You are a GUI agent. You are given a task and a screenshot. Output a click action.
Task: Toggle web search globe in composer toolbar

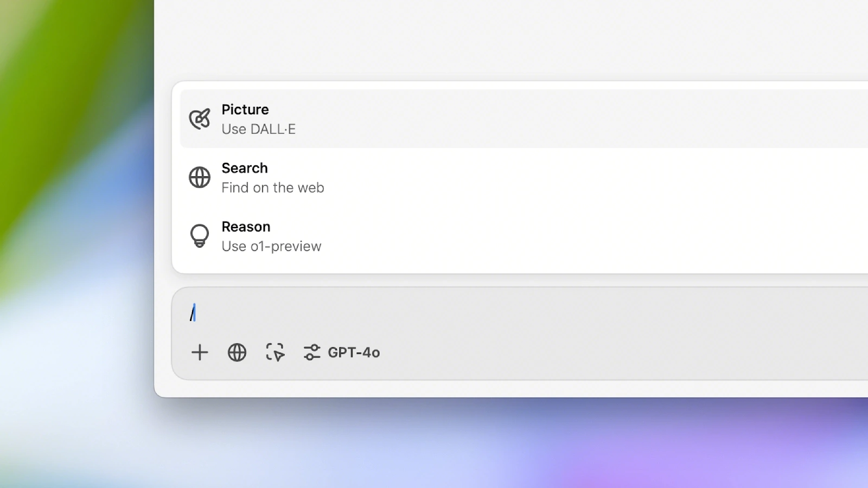pyautogui.click(x=237, y=352)
